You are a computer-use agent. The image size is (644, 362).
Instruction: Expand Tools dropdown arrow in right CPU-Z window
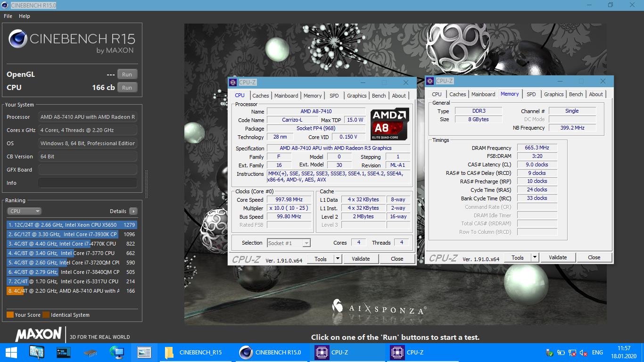point(535,257)
